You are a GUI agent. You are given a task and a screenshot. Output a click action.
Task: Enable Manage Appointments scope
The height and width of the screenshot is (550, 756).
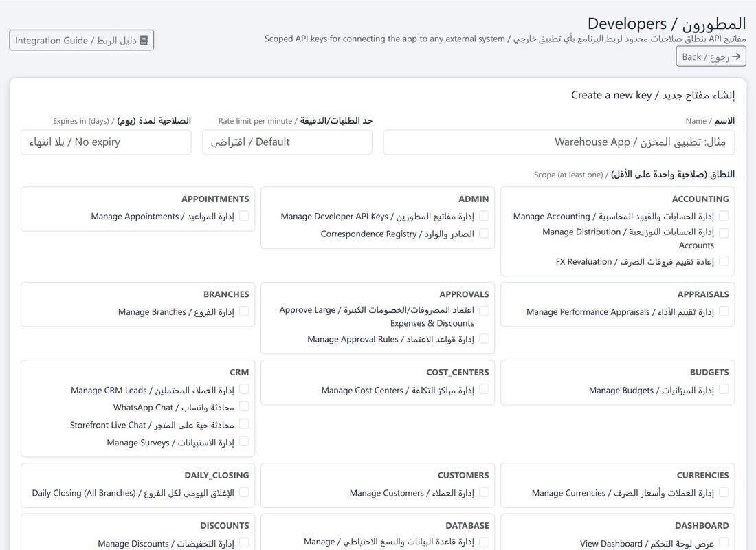coord(245,216)
